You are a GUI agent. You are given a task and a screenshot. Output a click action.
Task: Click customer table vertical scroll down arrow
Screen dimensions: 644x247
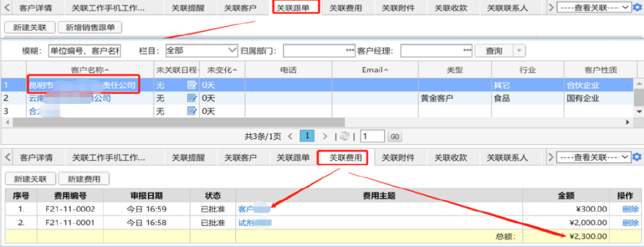640,112
